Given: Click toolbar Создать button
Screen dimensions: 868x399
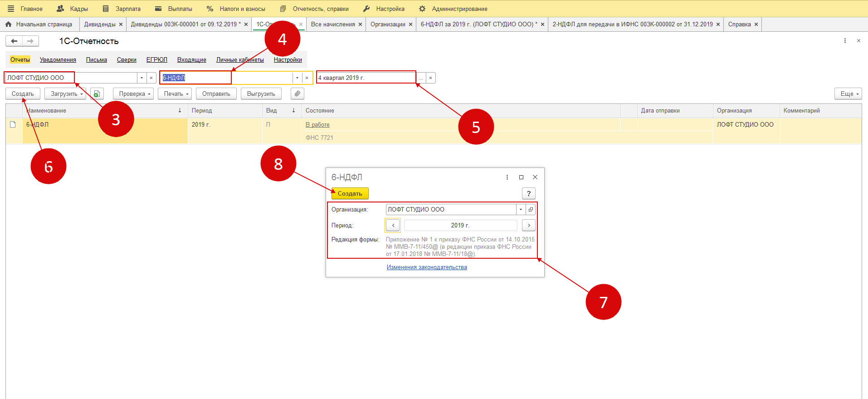Looking at the screenshot, I should tap(23, 94).
